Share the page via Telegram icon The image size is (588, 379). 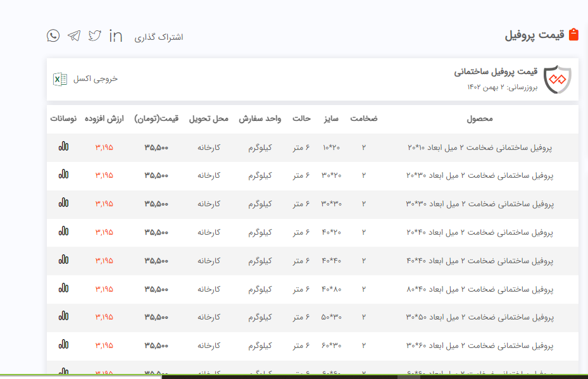[74, 35]
